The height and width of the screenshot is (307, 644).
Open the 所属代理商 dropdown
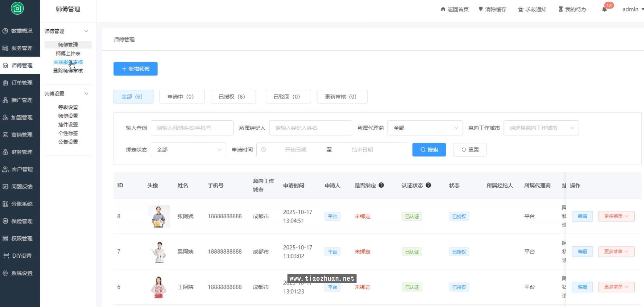click(425, 128)
